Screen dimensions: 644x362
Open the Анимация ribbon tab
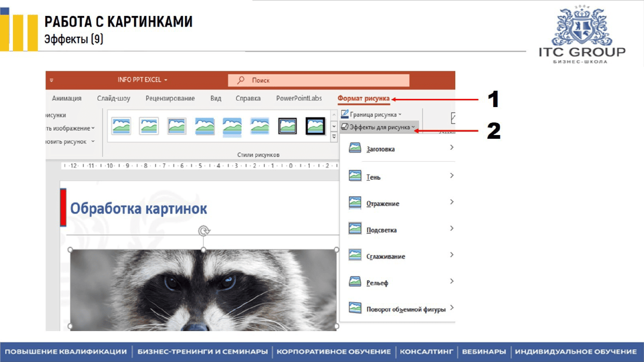67,98
